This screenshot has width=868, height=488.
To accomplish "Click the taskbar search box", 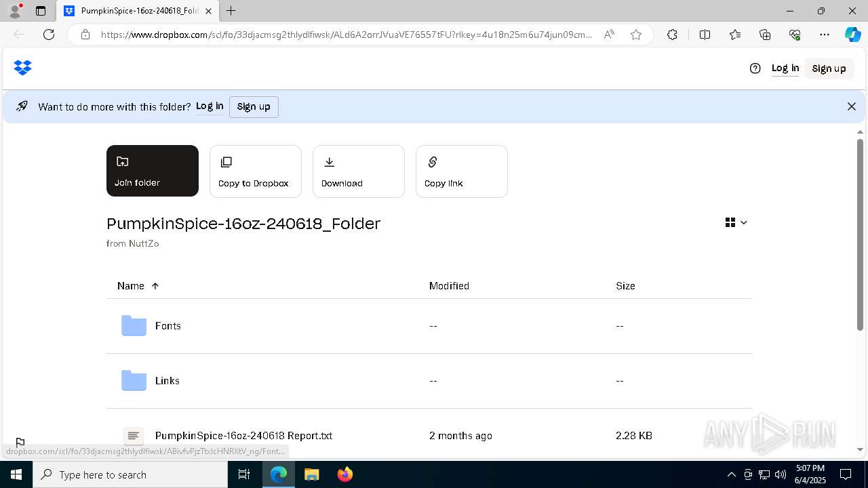I will [130, 474].
